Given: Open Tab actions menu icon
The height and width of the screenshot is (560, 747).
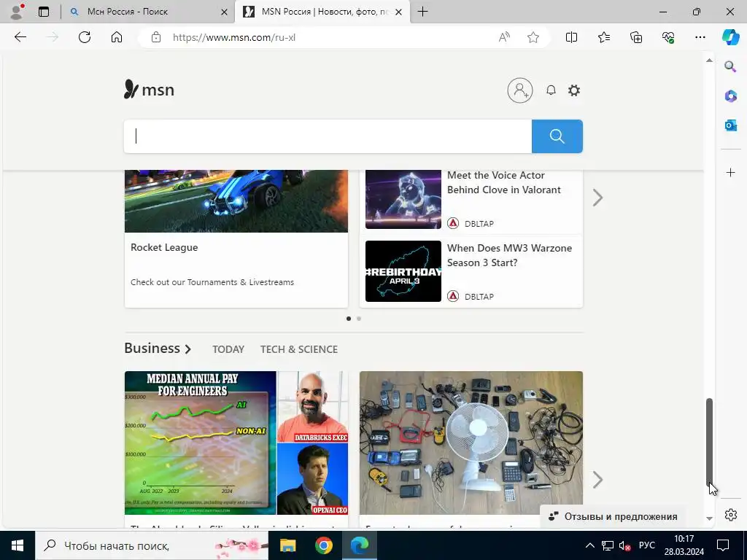Looking at the screenshot, I should (44, 12).
